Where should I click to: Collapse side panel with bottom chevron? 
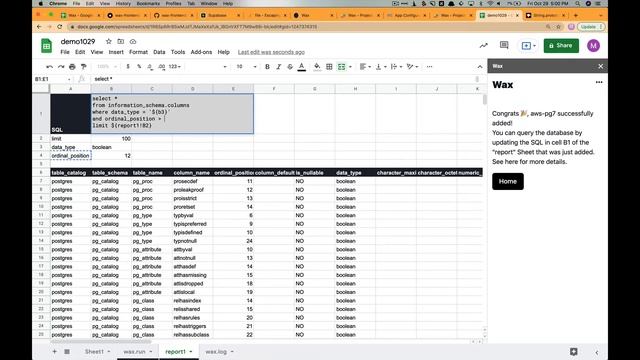point(596,352)
